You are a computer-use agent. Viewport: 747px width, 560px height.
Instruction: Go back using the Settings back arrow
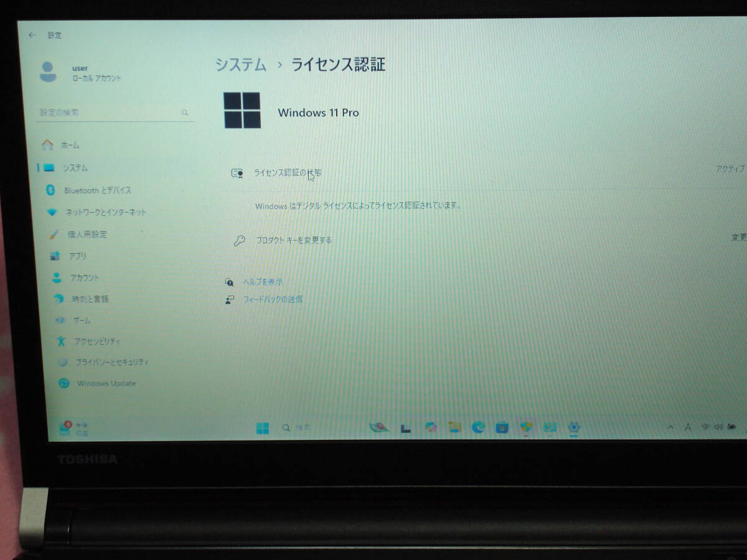pyautogui.click(x=32, y=35)
